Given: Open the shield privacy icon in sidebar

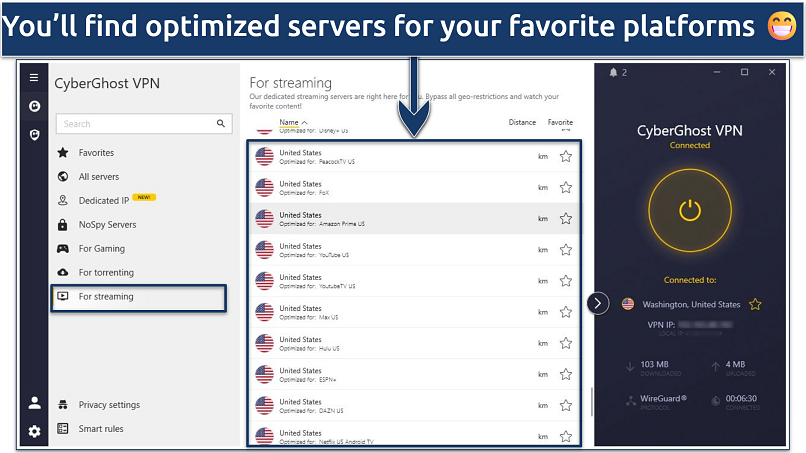Looking at the screenshot, I should pyautogui.click(x=34, y=135).
